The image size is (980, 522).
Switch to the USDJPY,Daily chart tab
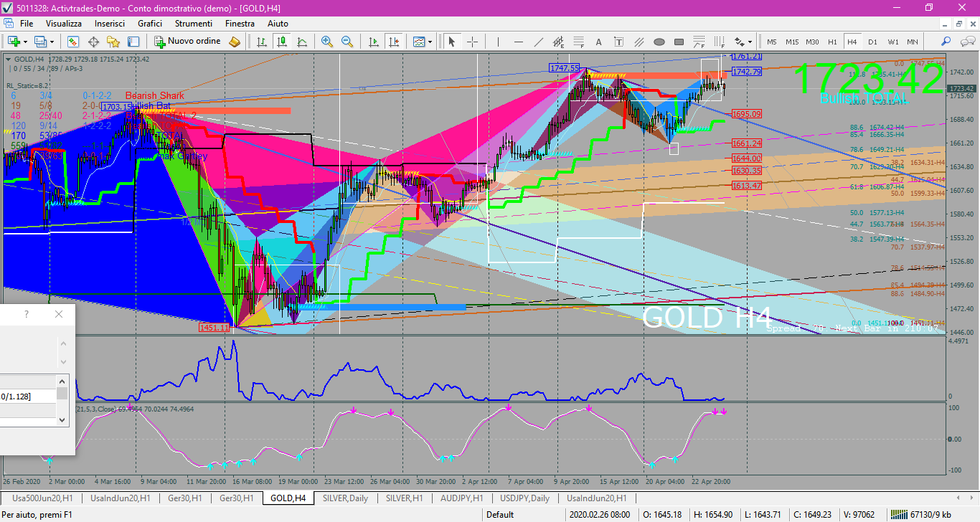click(x=524, y=498)
